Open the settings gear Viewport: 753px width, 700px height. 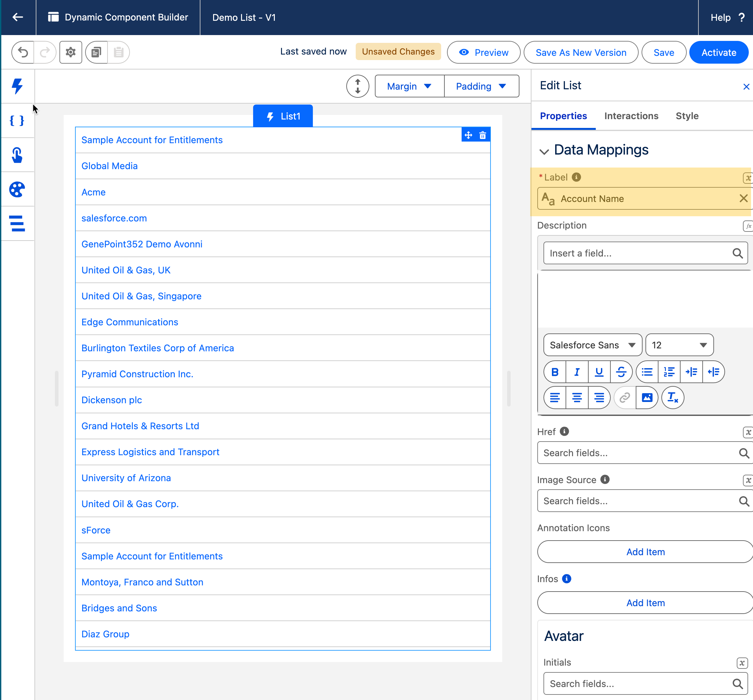[x=71, y=52]
